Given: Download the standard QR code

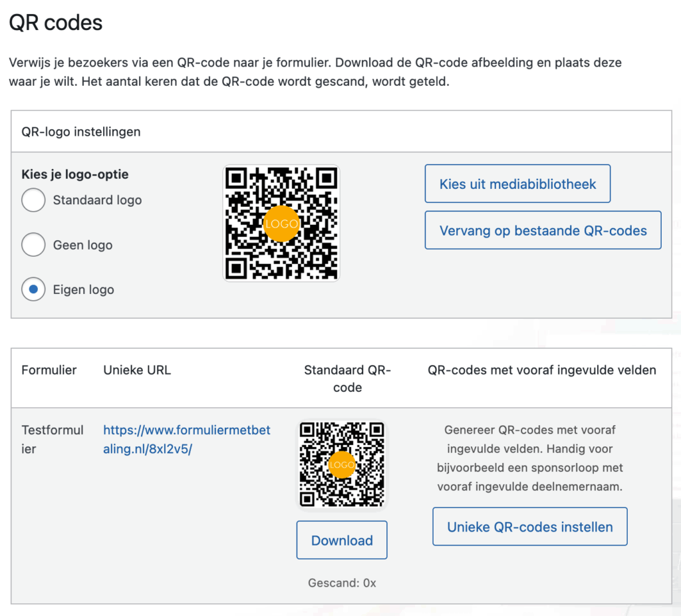Looking at the screenshot, I should coord(342,540).
